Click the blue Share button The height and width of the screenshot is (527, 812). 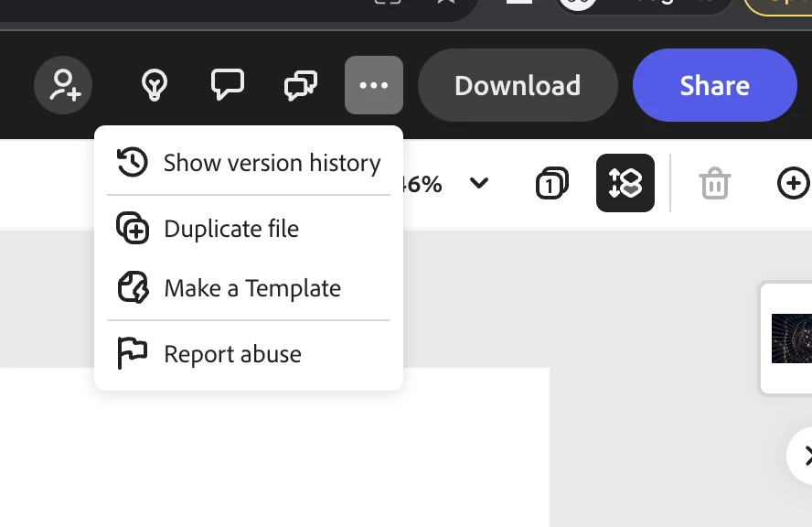[x=715, y=85]
